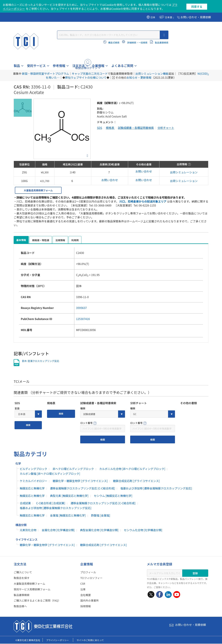222x644 pixels.
Task: Focus the newsletter email address field
Action: (x=165, y=573)
